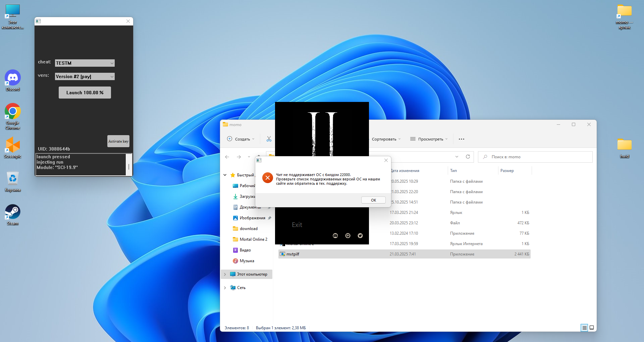Click the 472 КБ size cell
The height and width of the screenshot is (342, 644).
[523, 223]
